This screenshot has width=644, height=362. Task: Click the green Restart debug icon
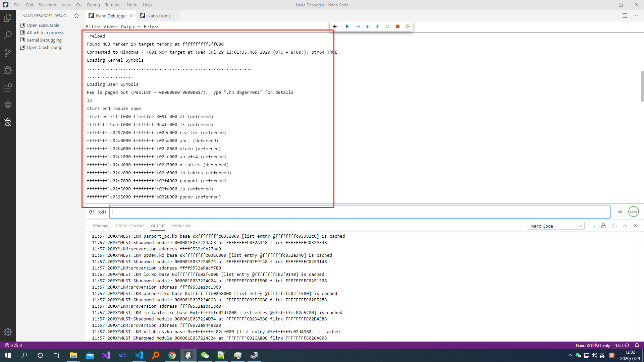pyautogui.click(x=388, y=26)
